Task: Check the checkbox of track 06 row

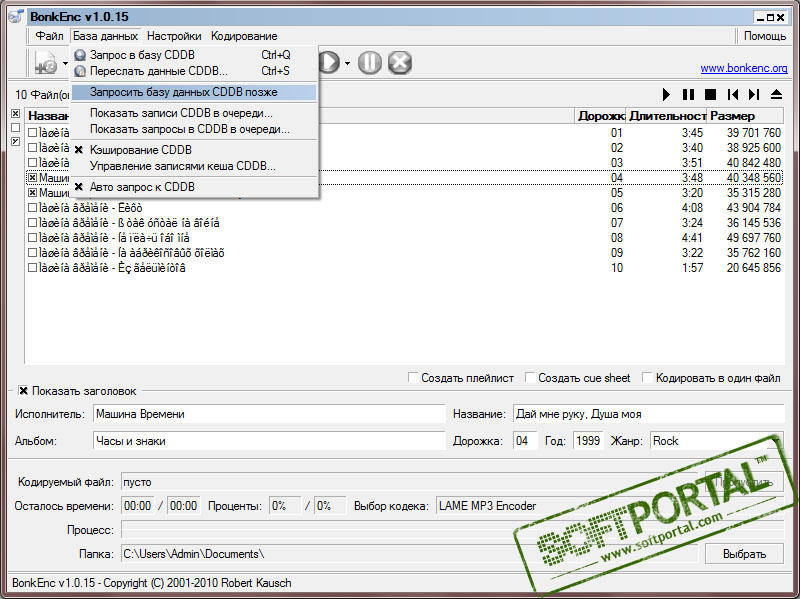Action: tap(33, 208)
